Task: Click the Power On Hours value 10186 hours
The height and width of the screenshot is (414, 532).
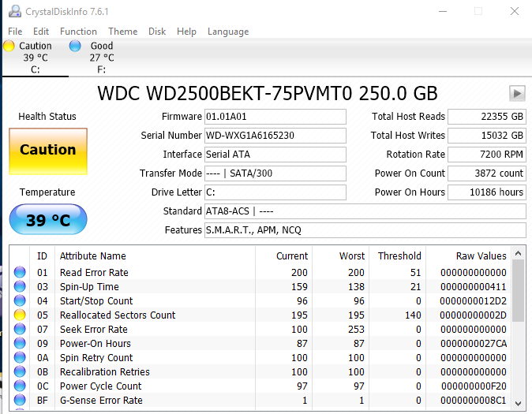Action: point(487,192)
